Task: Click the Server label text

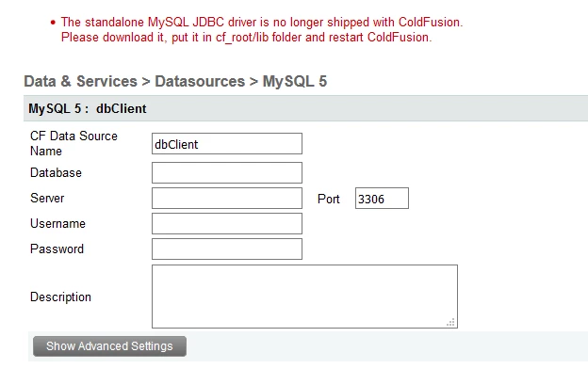Action: [47, 198]
